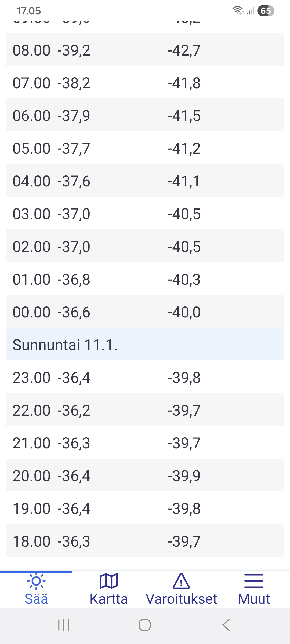Open the Kartta map icon

coord(108,581)
